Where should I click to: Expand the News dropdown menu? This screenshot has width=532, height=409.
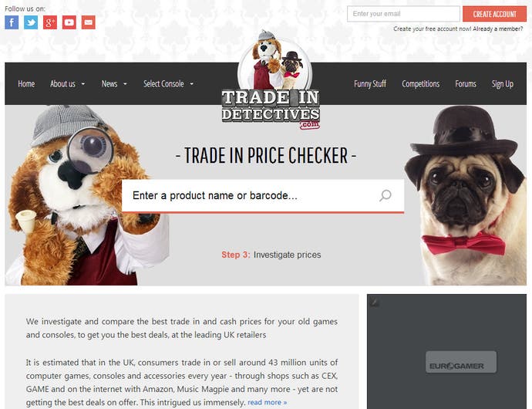click(x=114, y=84)
